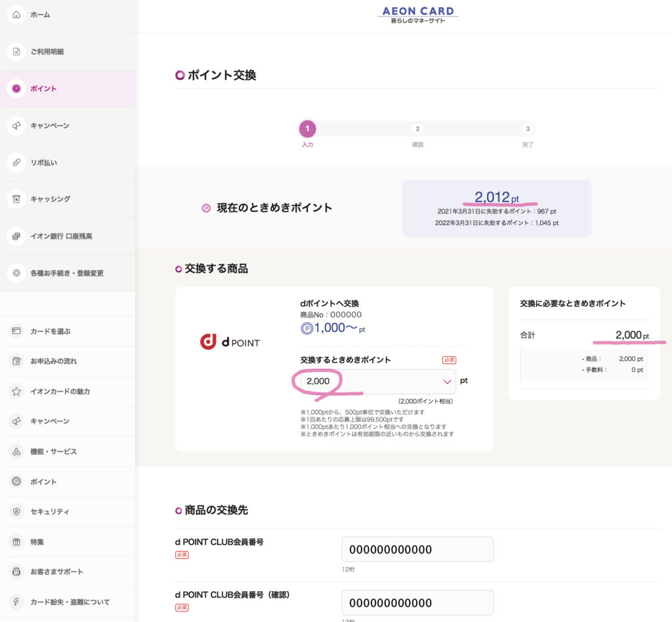The image size is (672, 622).
Task: Go to カードを選ぶ link
Action: tap(68, 331)
